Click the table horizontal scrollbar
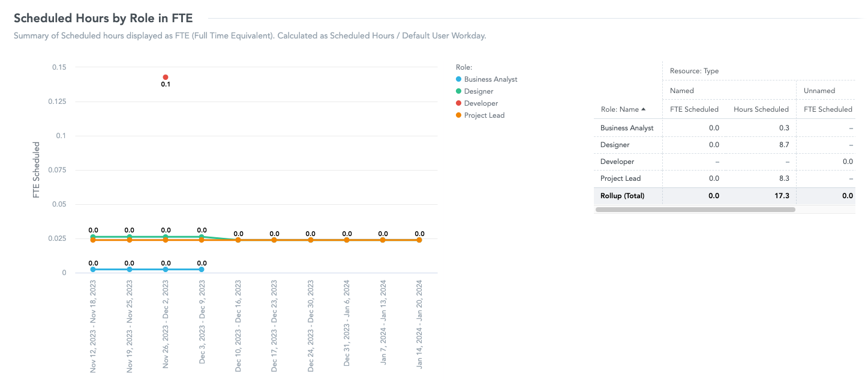 click(x=695, y=210)
